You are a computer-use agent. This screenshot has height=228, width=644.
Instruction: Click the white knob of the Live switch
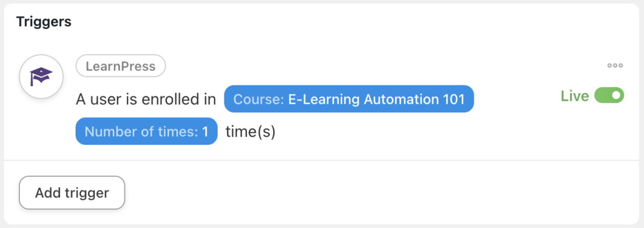[616, 96]
